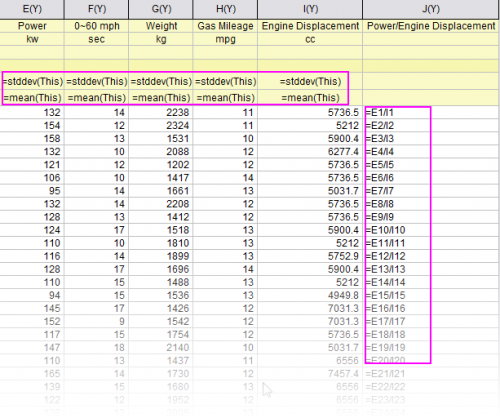Screen dimensions: 500x418
Task: Click the mpg units cell
Action: click(225, 39)
